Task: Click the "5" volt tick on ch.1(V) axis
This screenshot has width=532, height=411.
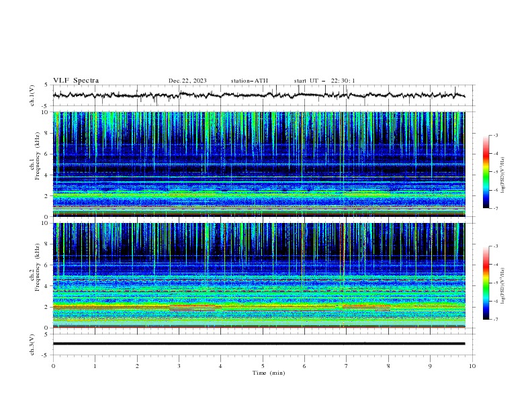Action: tap(46, 85)
